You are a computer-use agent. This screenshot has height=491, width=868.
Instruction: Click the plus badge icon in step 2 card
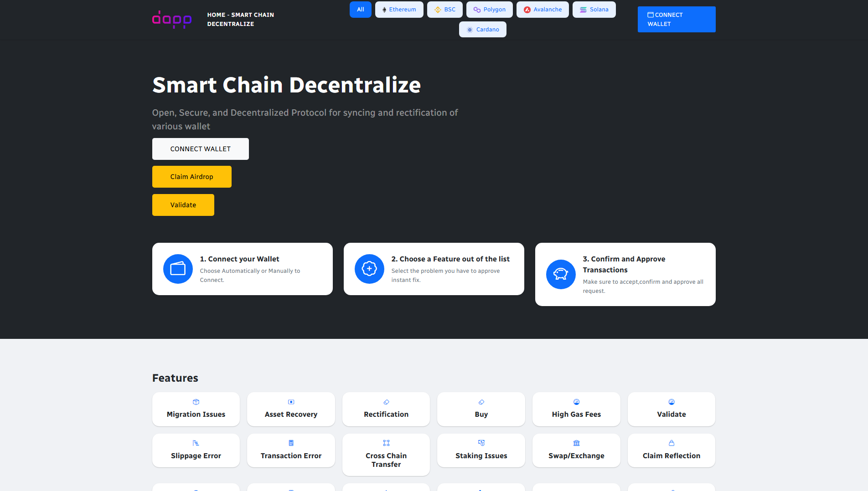(369, 269)
